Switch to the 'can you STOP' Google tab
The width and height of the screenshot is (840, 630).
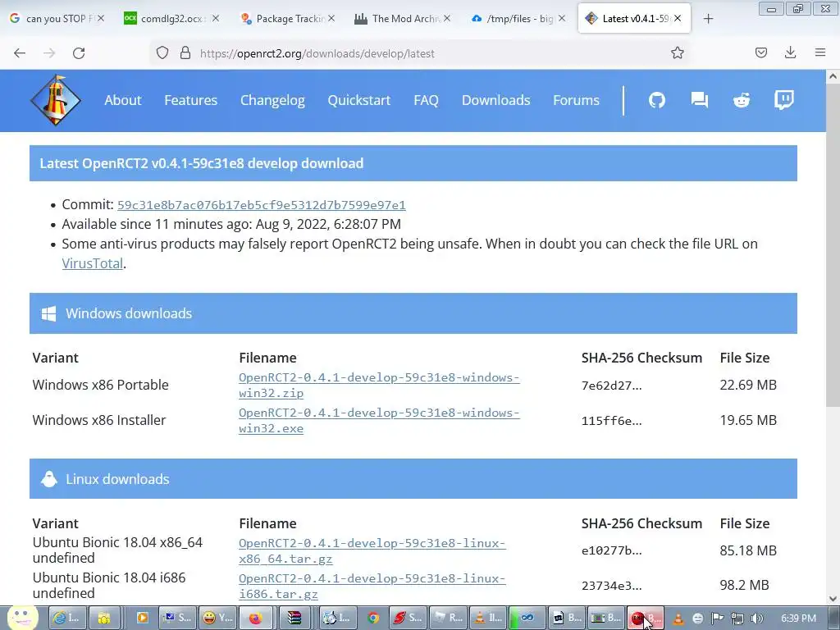tap(57, 18)
